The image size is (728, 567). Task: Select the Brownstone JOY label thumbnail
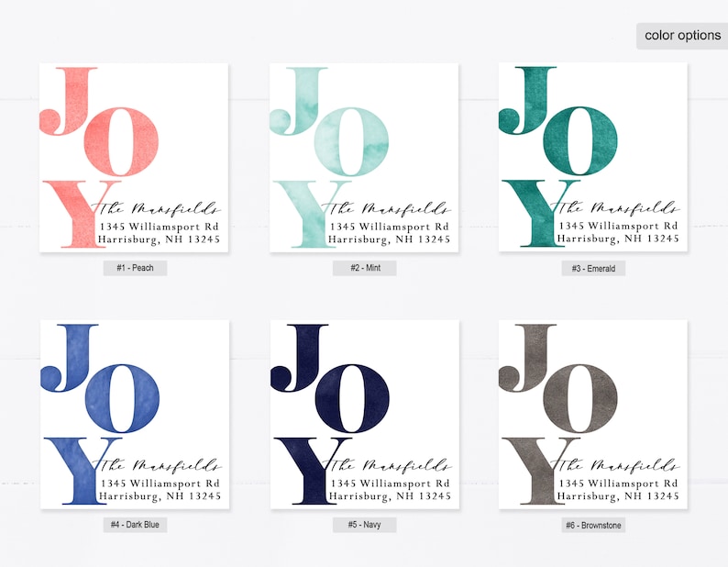point(593,415)
